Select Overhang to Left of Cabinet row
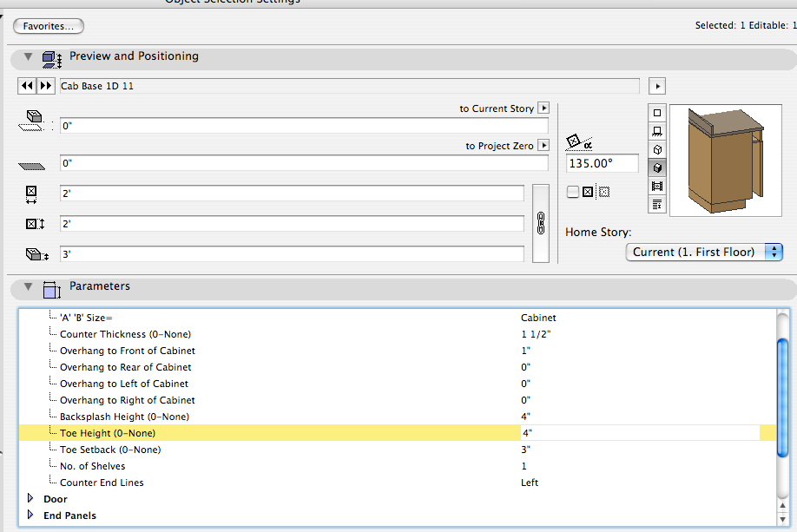This screenshot has height=532, width=797. coord(398,384)
